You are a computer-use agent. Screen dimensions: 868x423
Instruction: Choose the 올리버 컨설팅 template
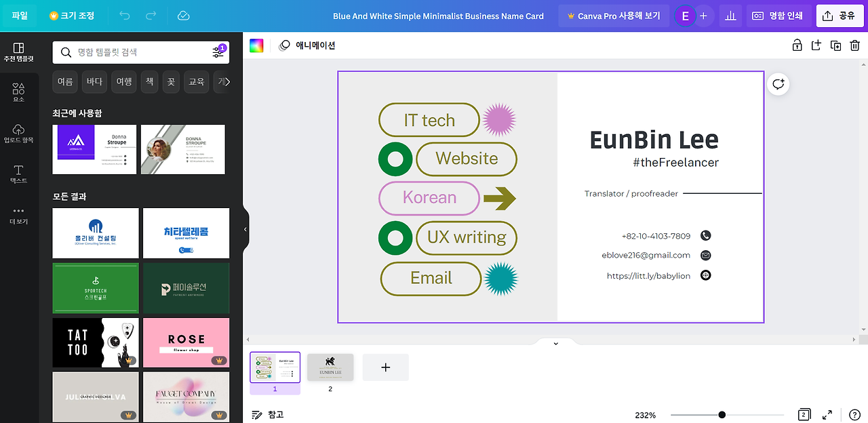point(96,233)
